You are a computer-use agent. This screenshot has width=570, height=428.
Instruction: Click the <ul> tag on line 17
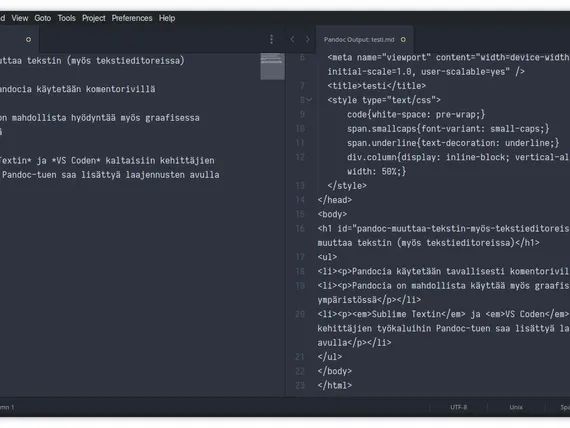pyautogui.click(x=327, y=257)
